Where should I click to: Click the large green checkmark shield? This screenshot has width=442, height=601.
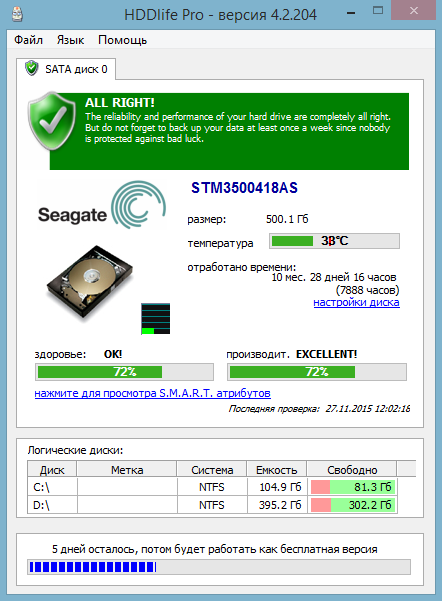[x=51, y=121]
